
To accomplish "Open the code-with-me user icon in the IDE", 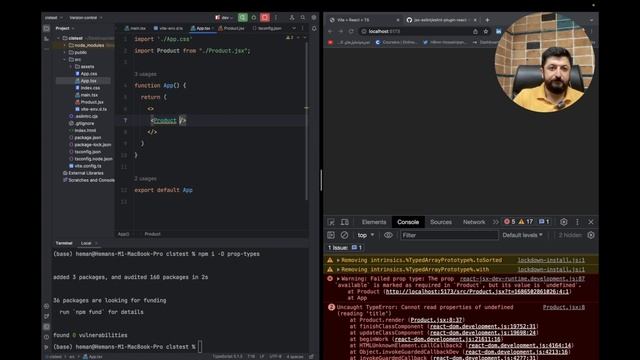I will tap(292, 18).
